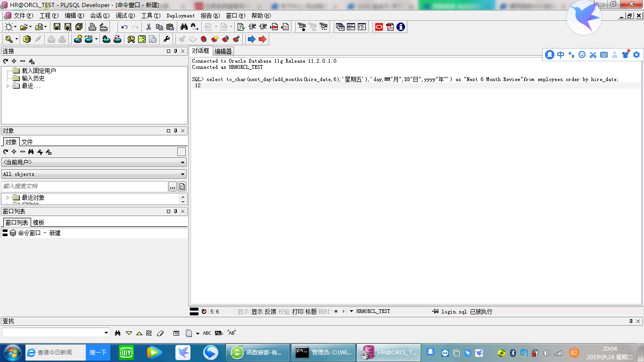Click the blue right arrow icon
This screenshot has height=362, width=644.
[251, 39]
